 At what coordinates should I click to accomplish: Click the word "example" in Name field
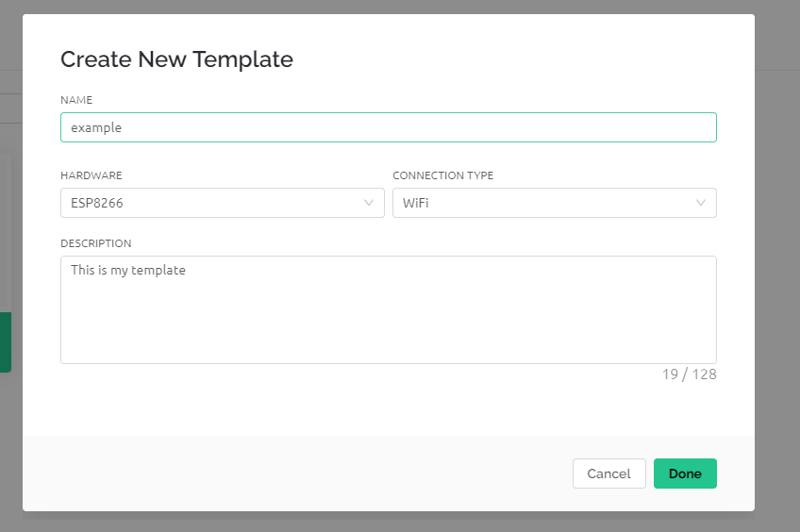[96, 127]
